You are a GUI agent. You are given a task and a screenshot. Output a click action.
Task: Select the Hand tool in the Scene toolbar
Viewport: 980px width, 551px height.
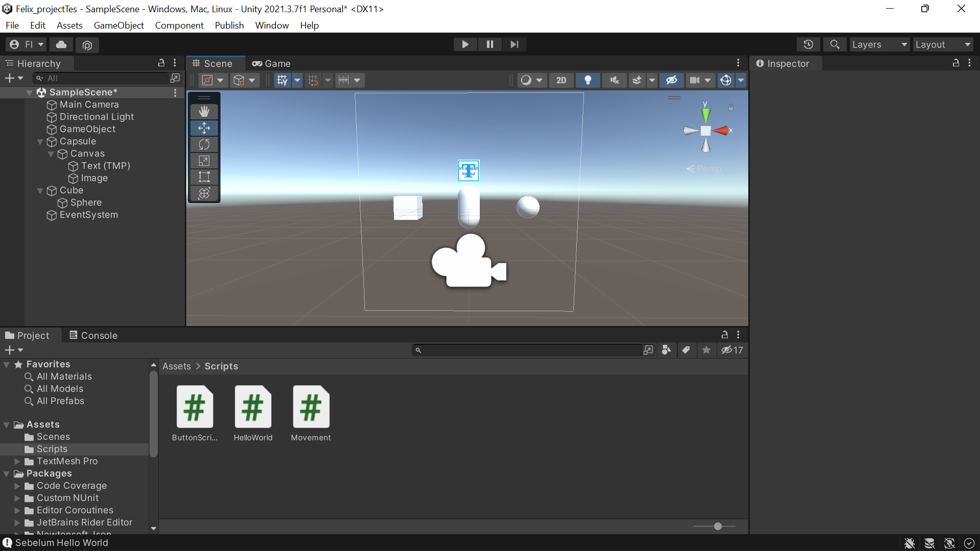[x=204, y=111]
